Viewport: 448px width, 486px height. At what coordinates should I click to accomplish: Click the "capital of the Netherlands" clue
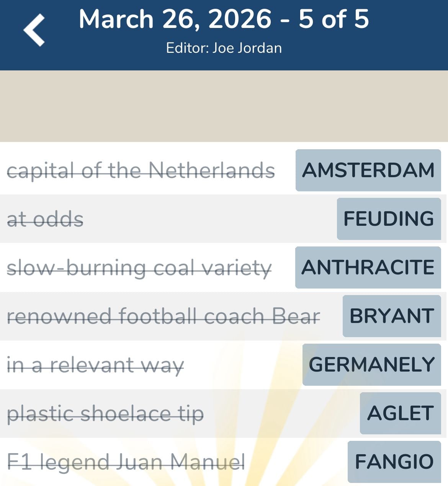pyautogui.click(x=141, y=170)
